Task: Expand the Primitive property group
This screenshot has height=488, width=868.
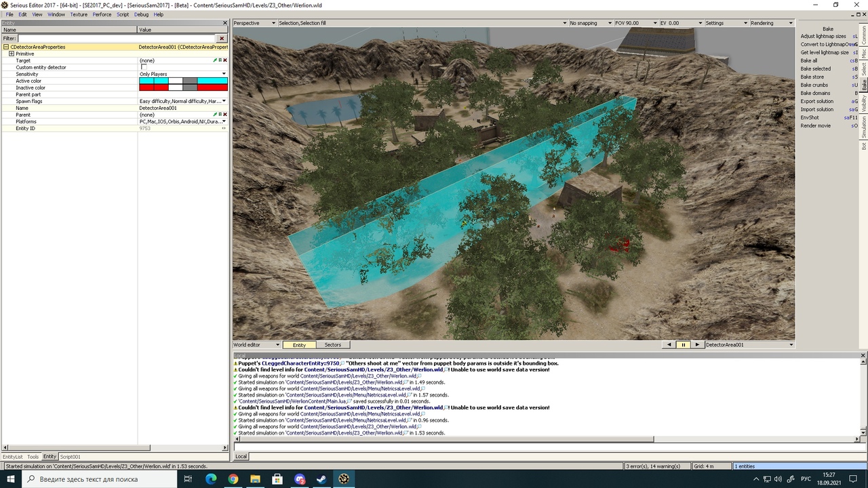Action: (12, 54)
